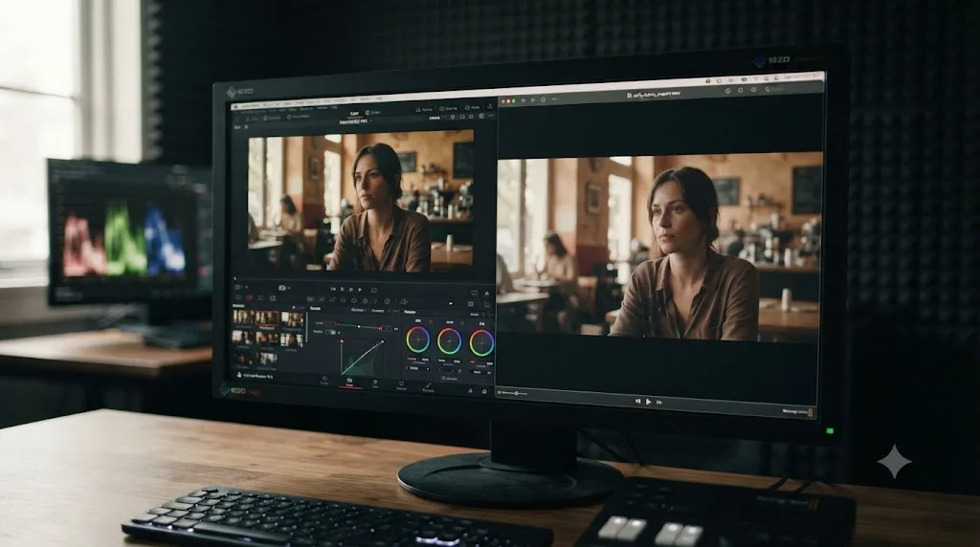980x547 pixels.
Task: Open the red-underlined page tab in bottom bar
Action: coord(349,383)
